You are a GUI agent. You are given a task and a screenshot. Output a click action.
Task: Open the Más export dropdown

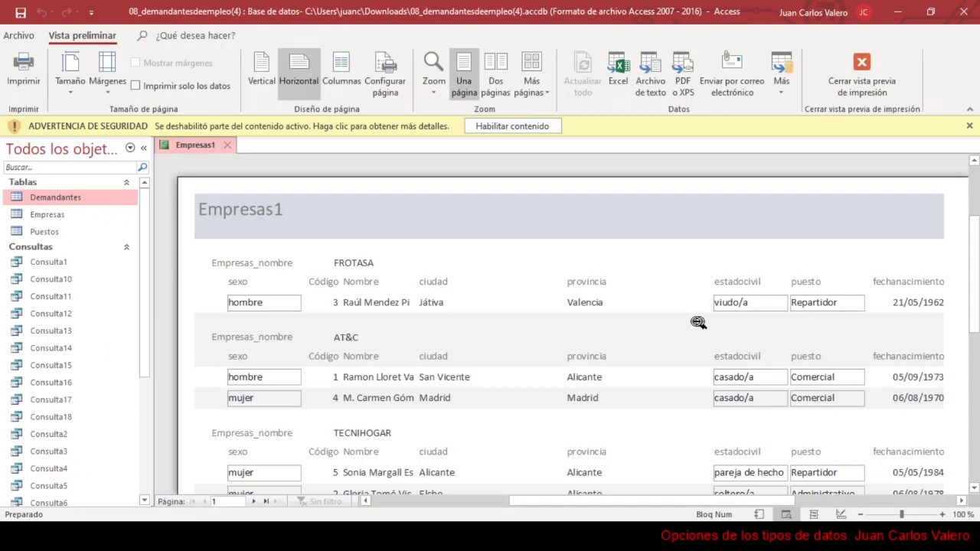[x=781, y=74]
